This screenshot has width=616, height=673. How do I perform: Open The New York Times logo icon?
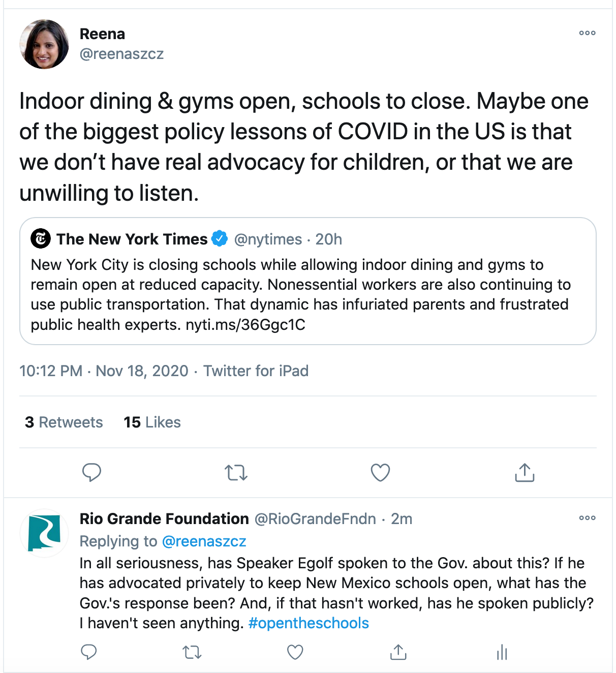(41, 238)
